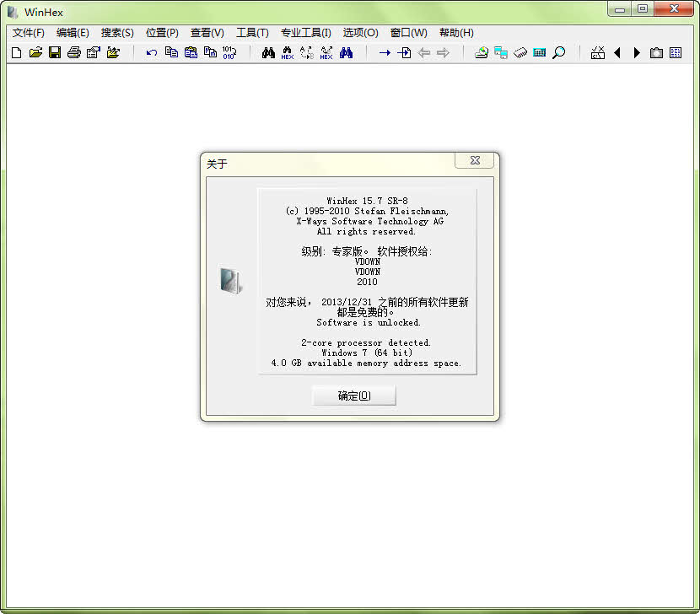700x614 pixels.
Task: Maximize the WinHex window
Action: click(643, 9)
